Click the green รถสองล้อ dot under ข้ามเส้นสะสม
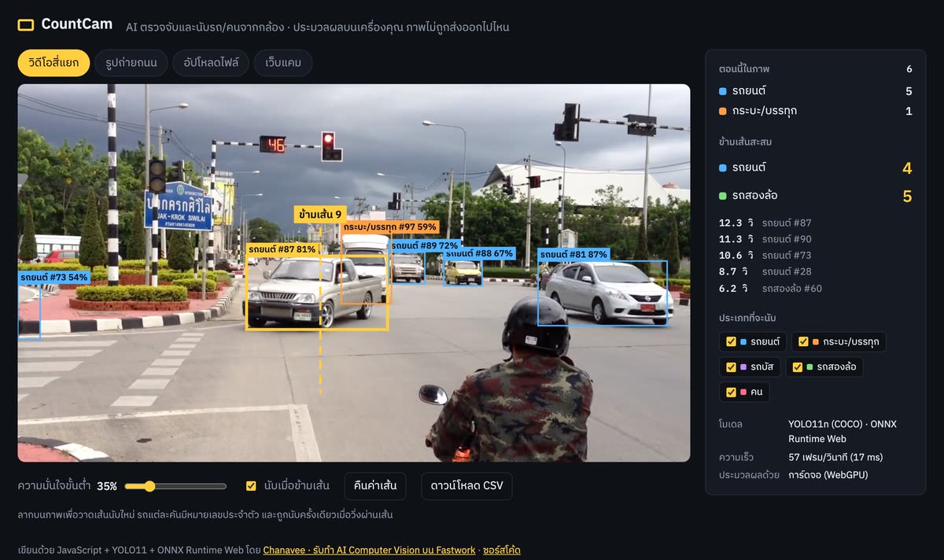The height and width of the screenshot is (560, 944). pos(723,195)
